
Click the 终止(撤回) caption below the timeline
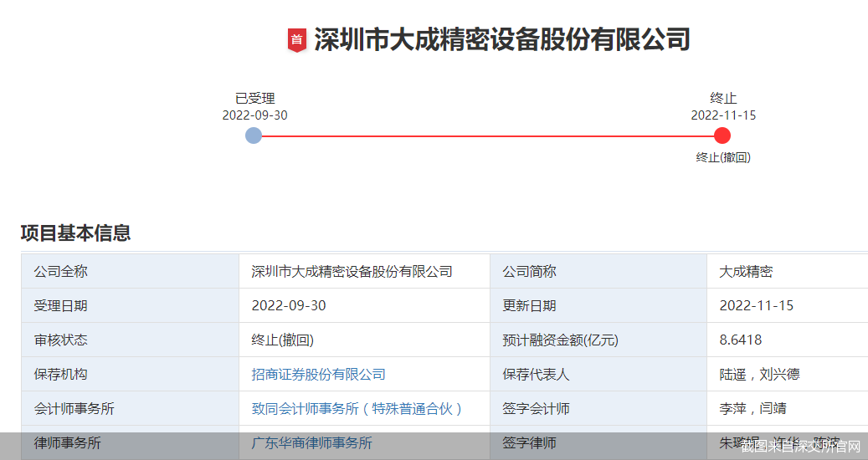723,157
